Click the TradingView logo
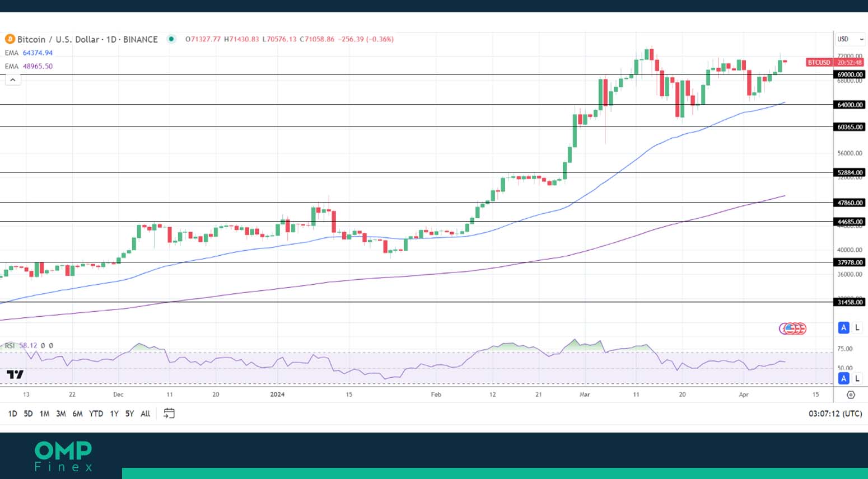868x479 pixels. pyautogui.click(x=15, y=374)
